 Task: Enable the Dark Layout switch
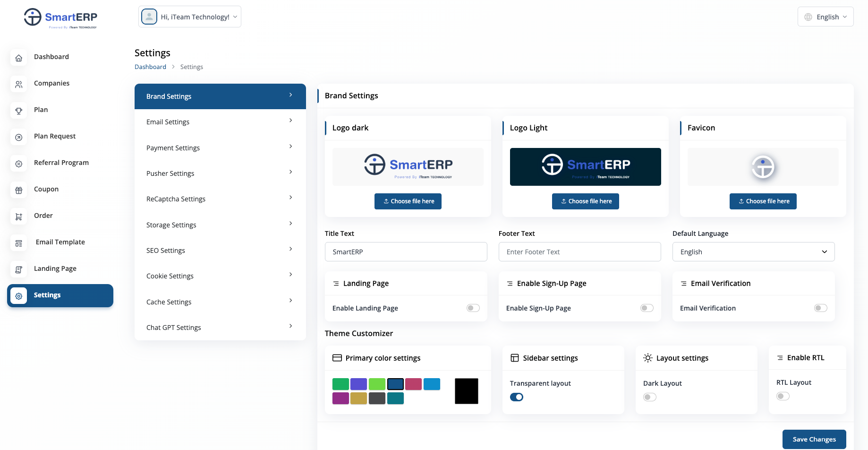(650, 397)
